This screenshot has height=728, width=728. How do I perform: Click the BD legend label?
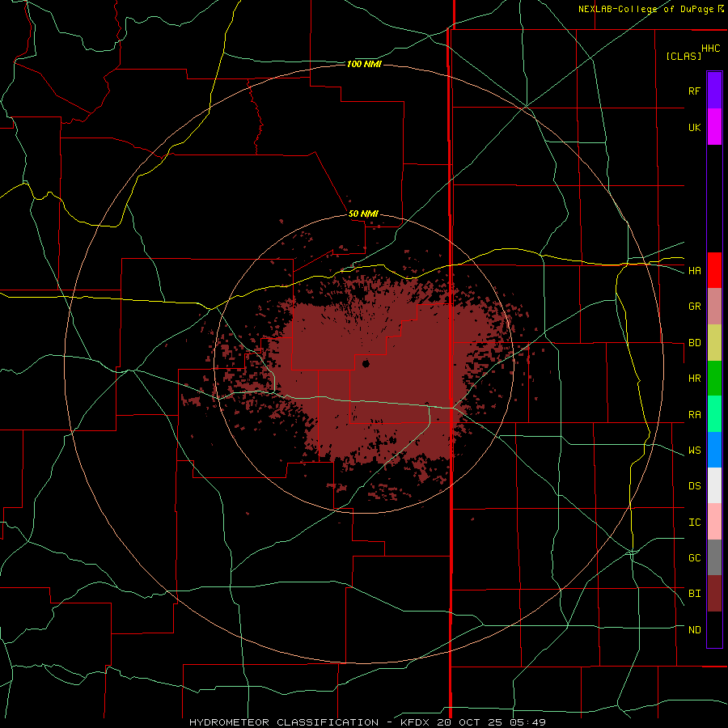coord(694,343)
